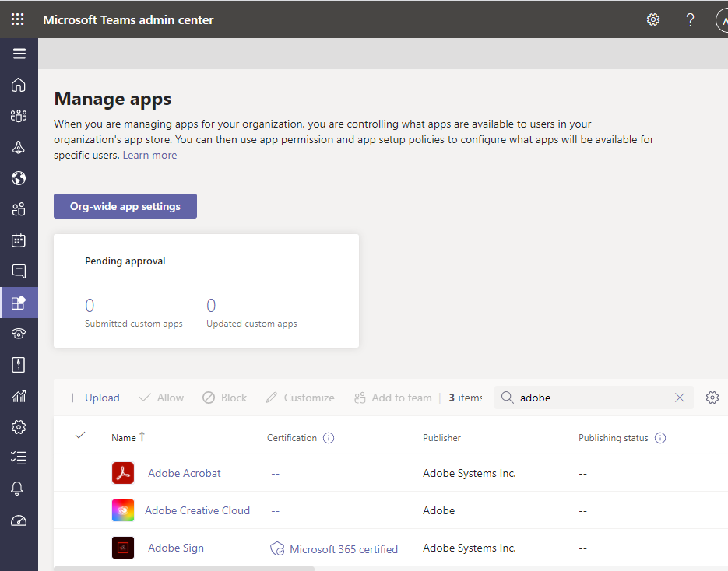The width and height of the screenshot is (728, 571).
Task: Open table column settings gear
Action: (712, 398)
